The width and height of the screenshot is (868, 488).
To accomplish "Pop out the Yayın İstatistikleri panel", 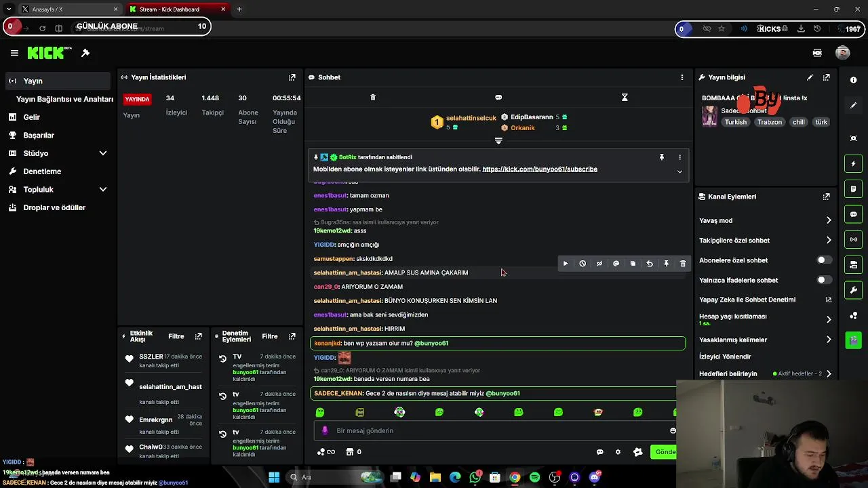I will (x=292, y=77).
